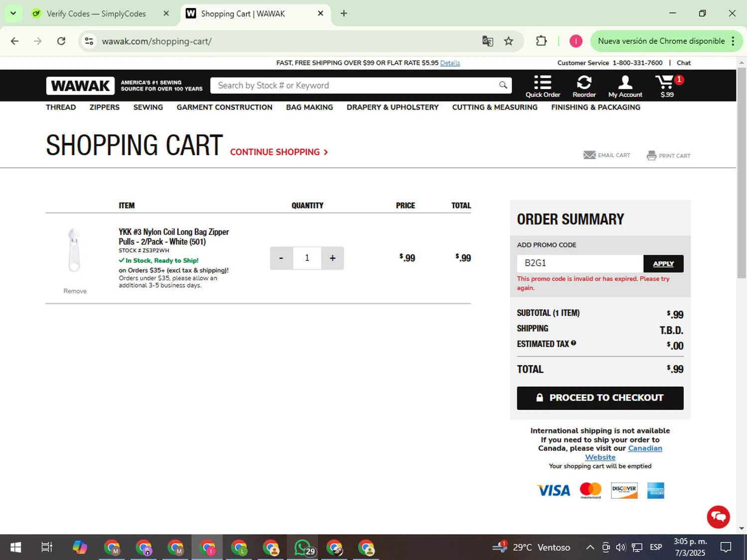Viewport: 747px width, 560px height.
Task: Bookmark this page with star icon
Action: (508, 41)
